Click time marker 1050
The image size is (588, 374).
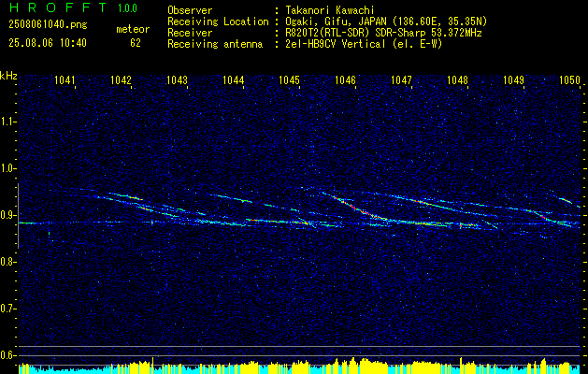click(570, 80)
